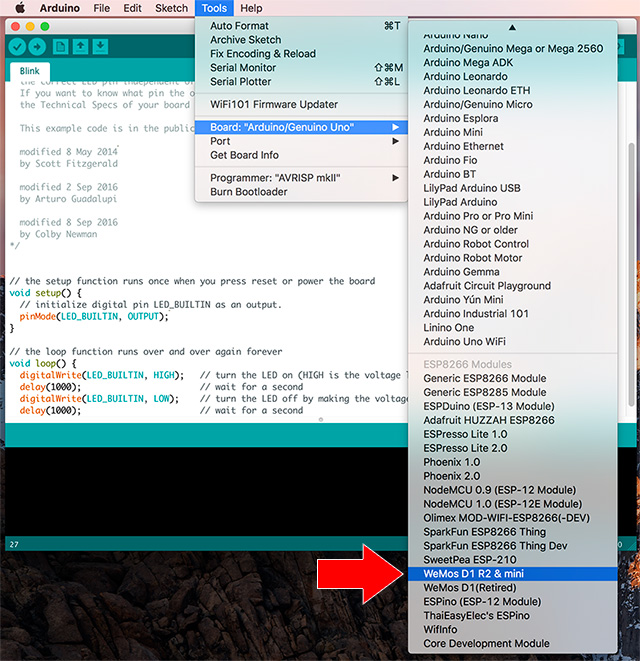640x661 pixels.
Task: Pick the Generic ESP8266 Module board
Action: point(485,379)
